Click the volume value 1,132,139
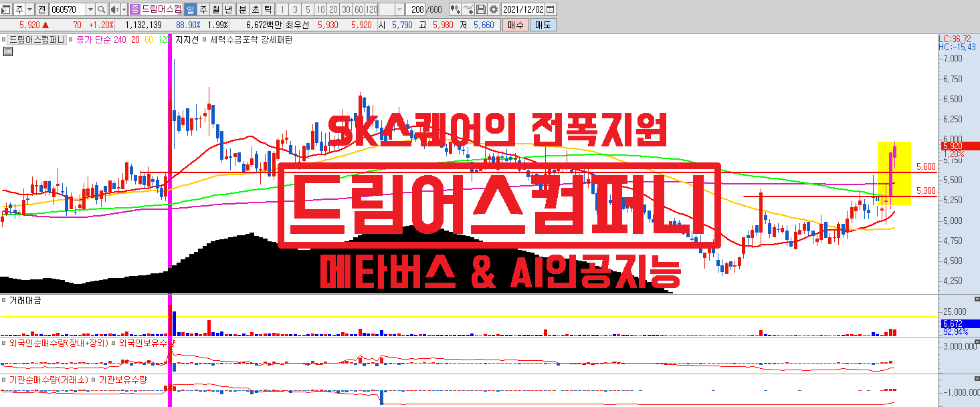980x407 pixels. point(143,25)
